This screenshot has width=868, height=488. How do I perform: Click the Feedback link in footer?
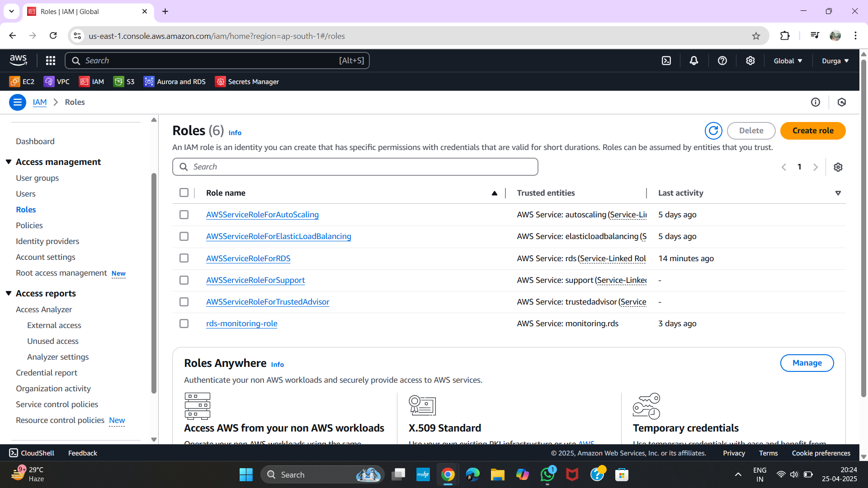(83, 453)
